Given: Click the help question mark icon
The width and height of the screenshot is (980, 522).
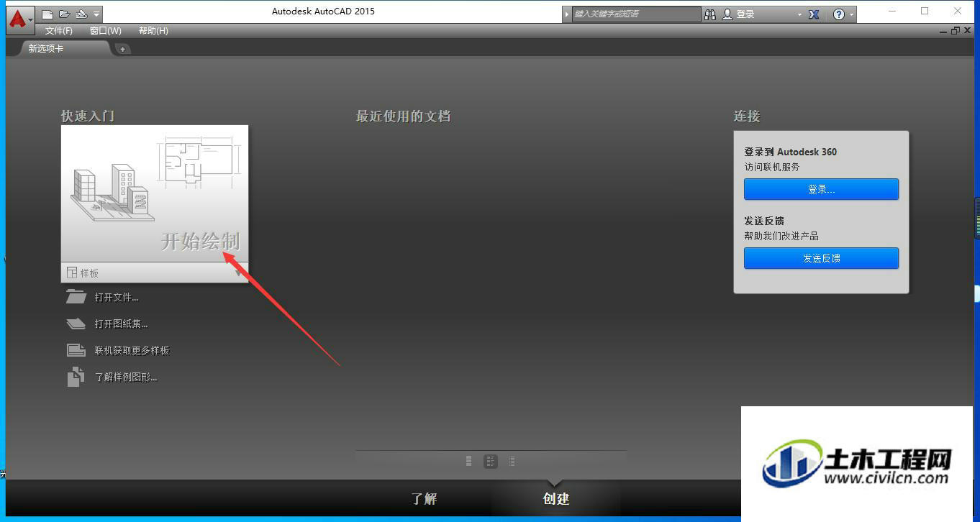Looking at the screenshot, I should (x=839, y=14).
